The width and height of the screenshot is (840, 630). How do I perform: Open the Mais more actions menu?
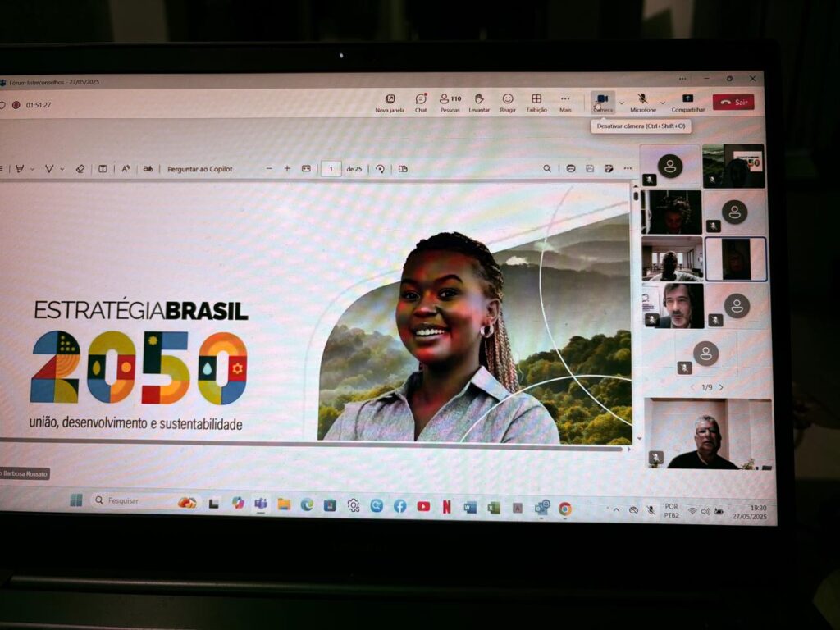click(x=565, y=103)
